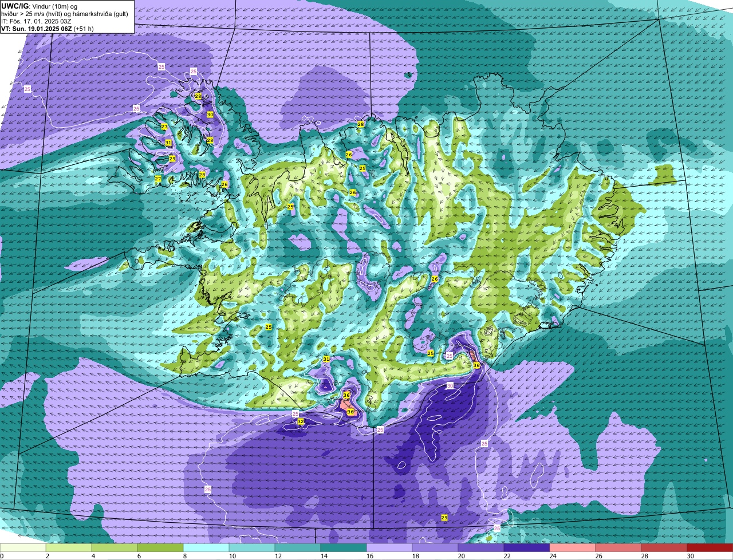Click the yellow "31" gust label near the south coast
The height and width of the screenshot is (560, 733).
(326, 359)
